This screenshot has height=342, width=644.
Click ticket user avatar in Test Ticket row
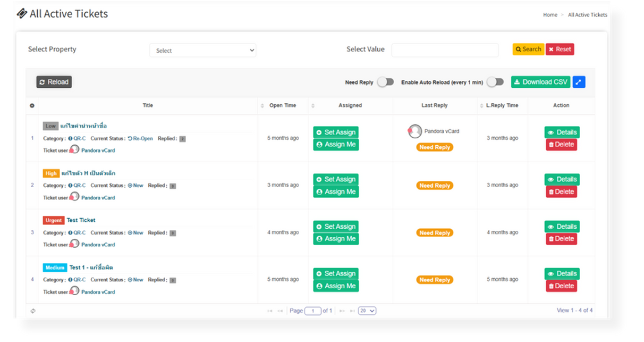pyautogui.click(x=75, y=244)
